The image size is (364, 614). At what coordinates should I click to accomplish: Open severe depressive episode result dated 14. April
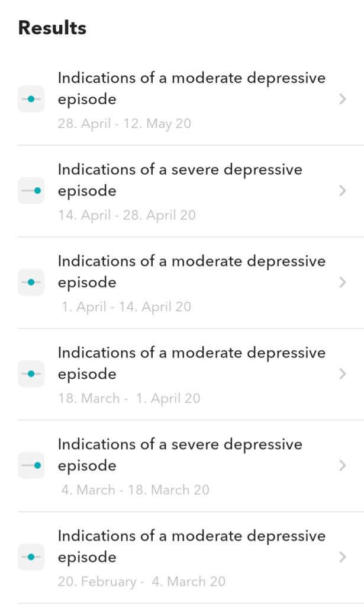pos(179,180)
